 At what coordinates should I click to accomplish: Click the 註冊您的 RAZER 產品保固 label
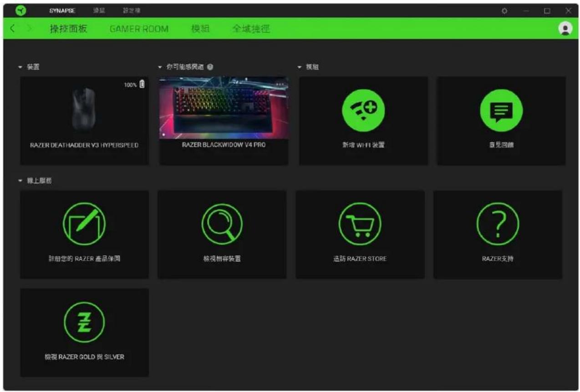click(x=84, y=258)
